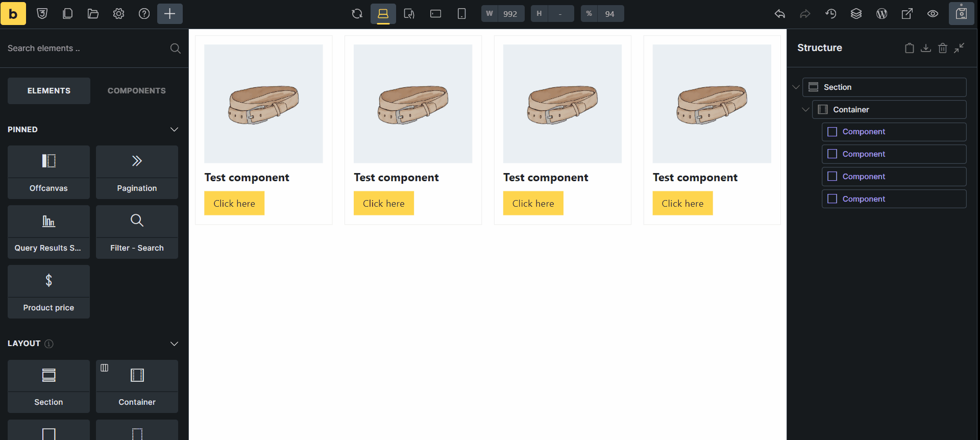Collapse the PINNED category chevron
This screenshot has height=440, width=980.
(174, 130)
